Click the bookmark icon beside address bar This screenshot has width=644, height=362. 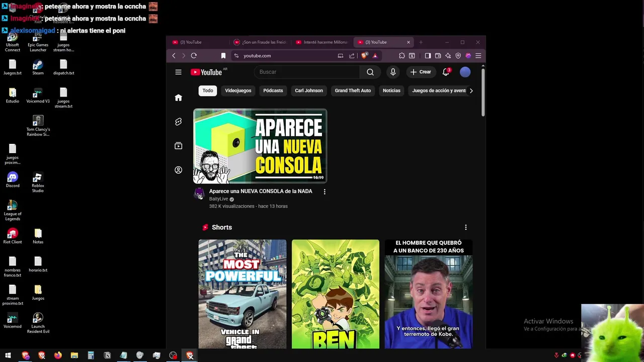(223, 56)
